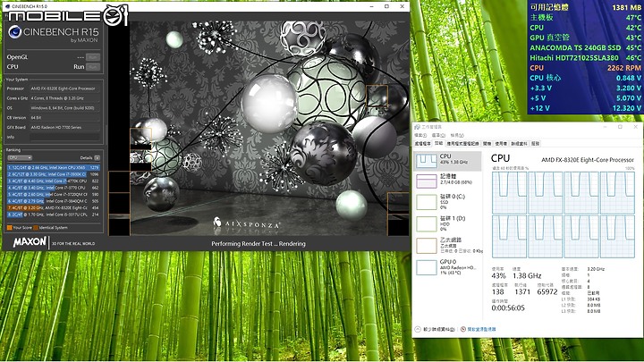Switch to the 使用者 tab
Image resolution: width=644 pixels, height=362 pixels.
point(501,144)
